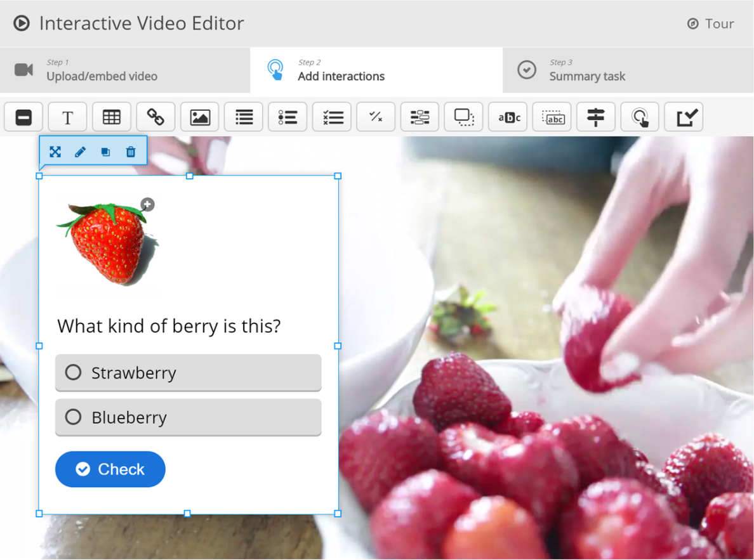Delete the interaction with trash icon
The image size is (754, 560).
tap(131, 152)
